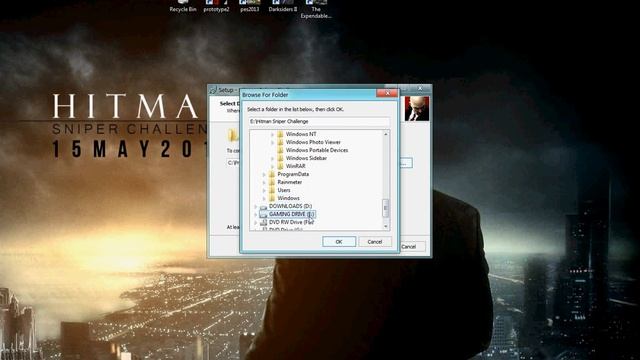Viewport: 640px width, 360px height.
Task: Select the "Rainmeter" tree row label
Action: pyautogui.click(x=289, y=182)
